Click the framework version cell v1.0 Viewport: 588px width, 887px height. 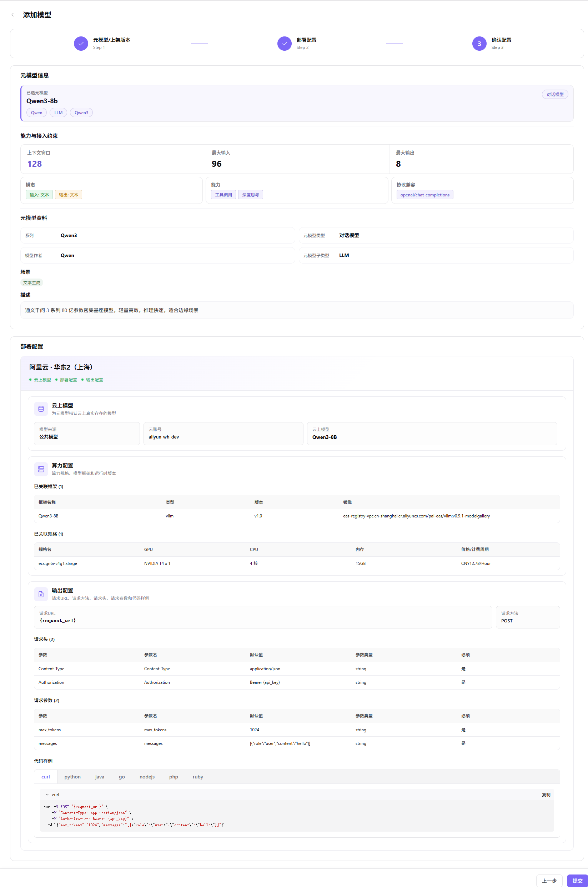coord(258,516)
